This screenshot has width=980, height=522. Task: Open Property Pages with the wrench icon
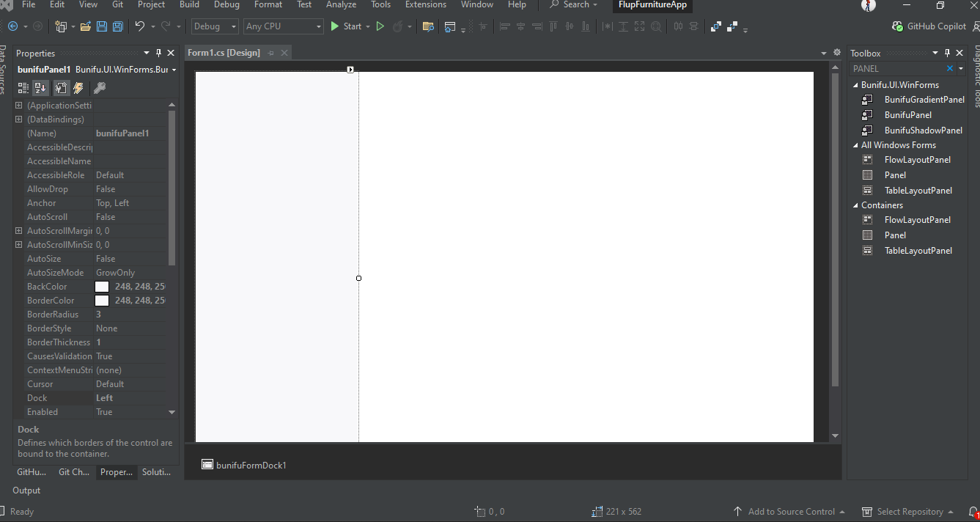pos(100,87)
